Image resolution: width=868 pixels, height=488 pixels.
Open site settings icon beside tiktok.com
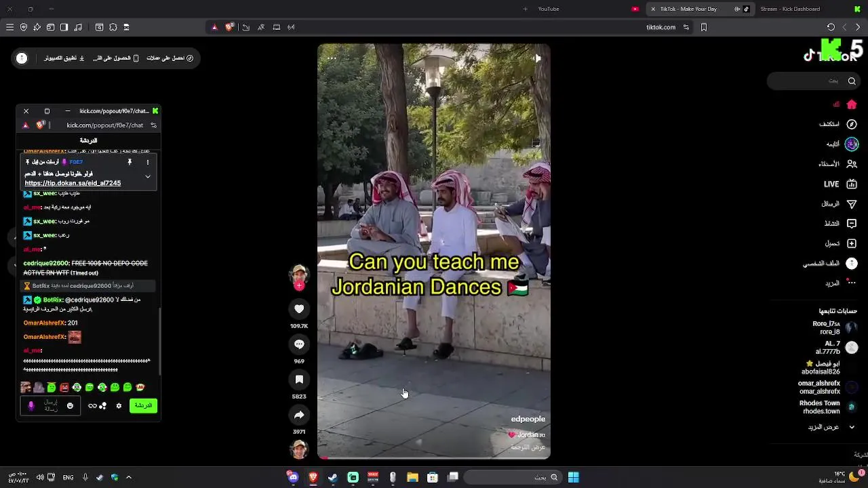click(x=686, y=27)
